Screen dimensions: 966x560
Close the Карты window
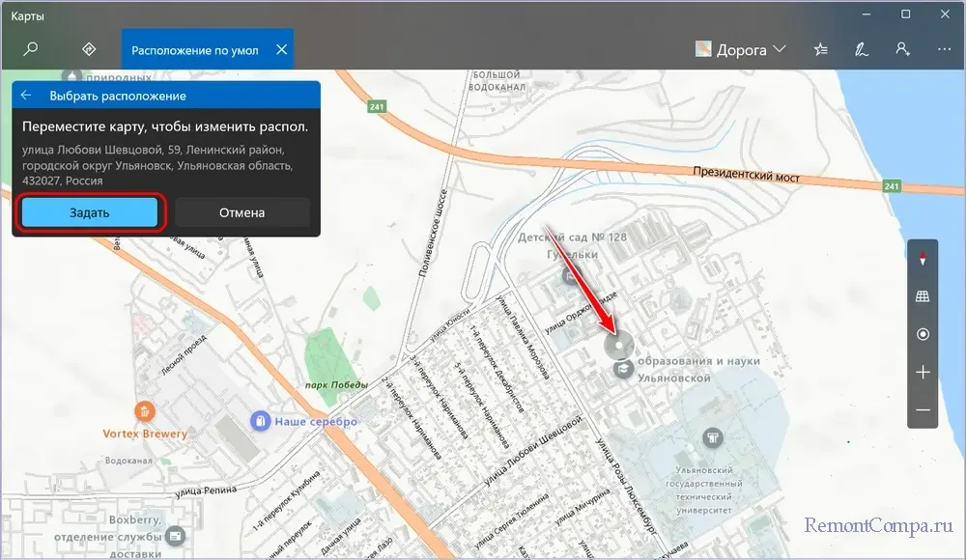click(x=945, y=14)
